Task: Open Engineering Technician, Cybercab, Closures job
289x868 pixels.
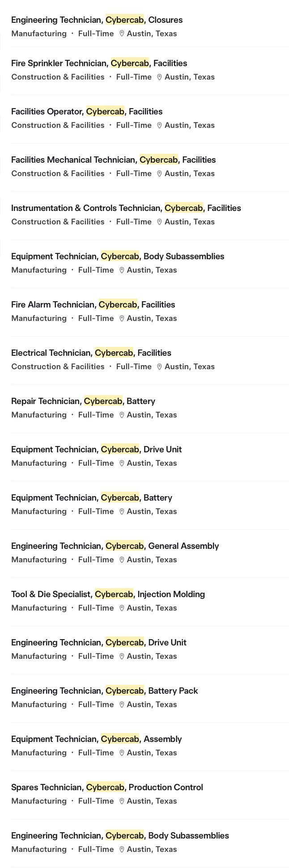Action: 97,20
